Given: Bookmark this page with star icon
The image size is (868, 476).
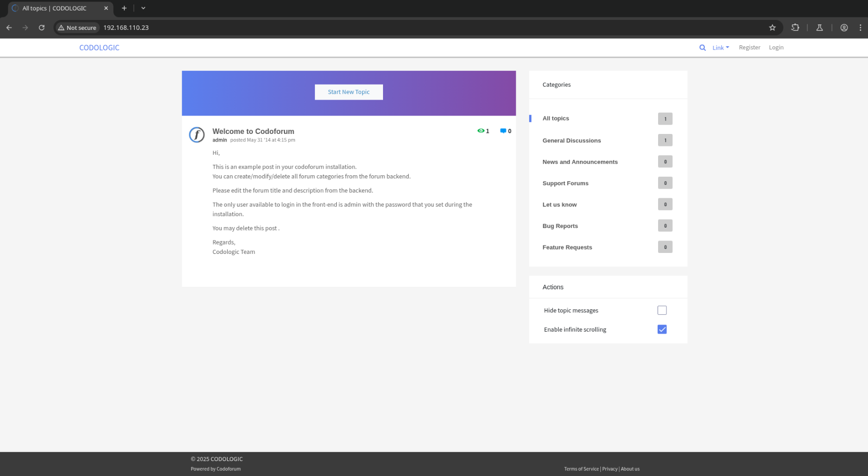Looking at the screenshot, I should (772, 28).
